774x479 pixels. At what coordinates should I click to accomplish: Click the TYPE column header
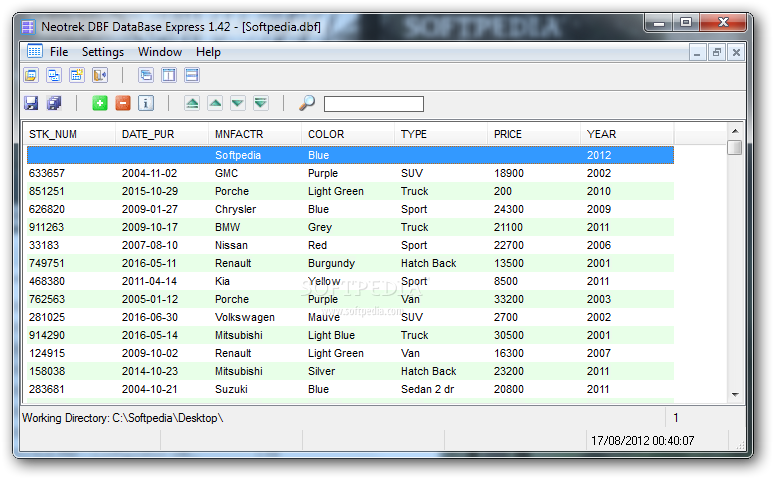coord(441,134)
